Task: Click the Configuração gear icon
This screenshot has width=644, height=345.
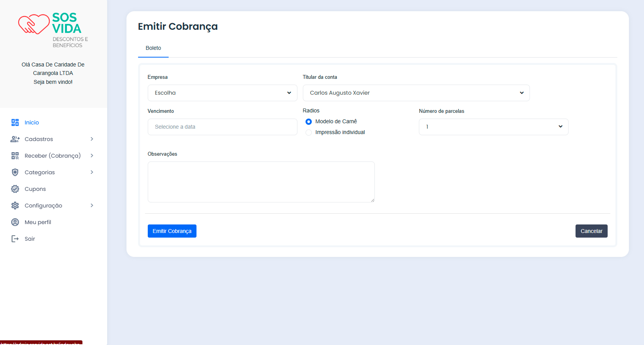Action: click(x=15, y=206)
